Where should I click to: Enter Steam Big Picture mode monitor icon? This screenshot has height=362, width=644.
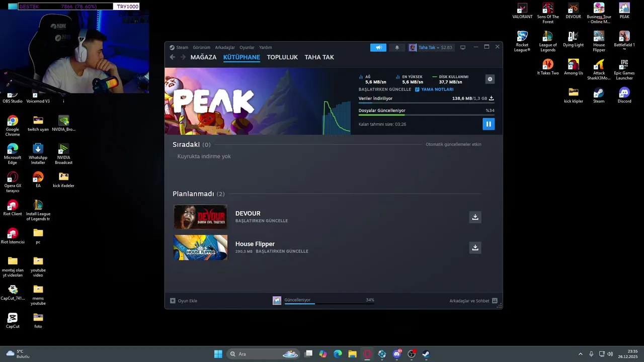(x=463, y=47)
